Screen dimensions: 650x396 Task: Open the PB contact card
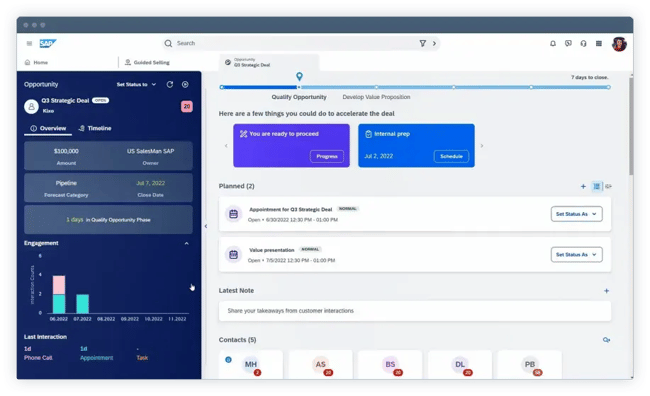coord(529,365)
